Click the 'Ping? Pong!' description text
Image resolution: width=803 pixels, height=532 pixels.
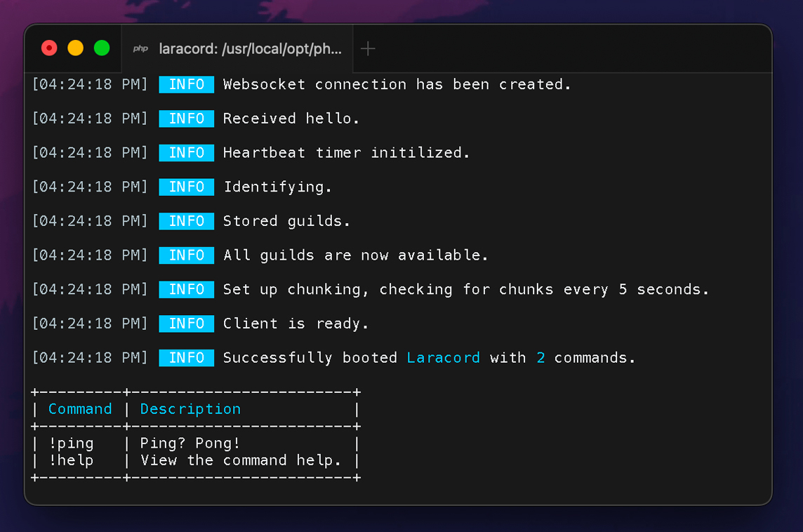coord(190,444)
